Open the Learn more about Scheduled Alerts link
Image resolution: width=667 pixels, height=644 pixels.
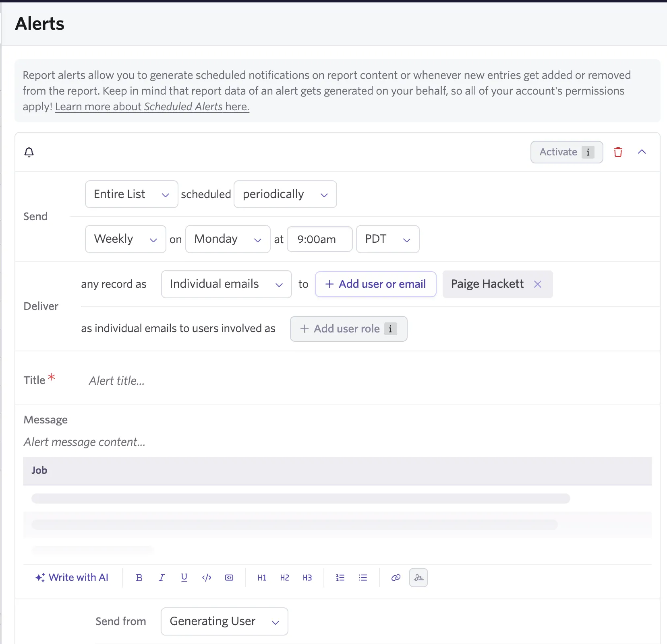point(152,107)
